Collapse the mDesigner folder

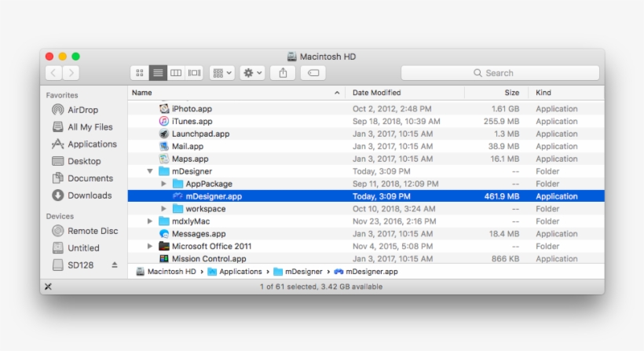[x=150, y=171]
